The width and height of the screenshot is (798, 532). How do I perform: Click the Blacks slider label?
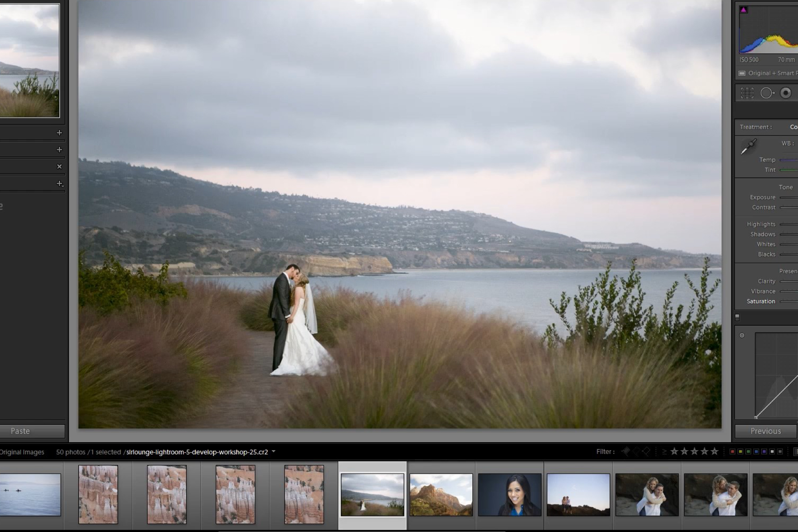(x=766, y=254)
